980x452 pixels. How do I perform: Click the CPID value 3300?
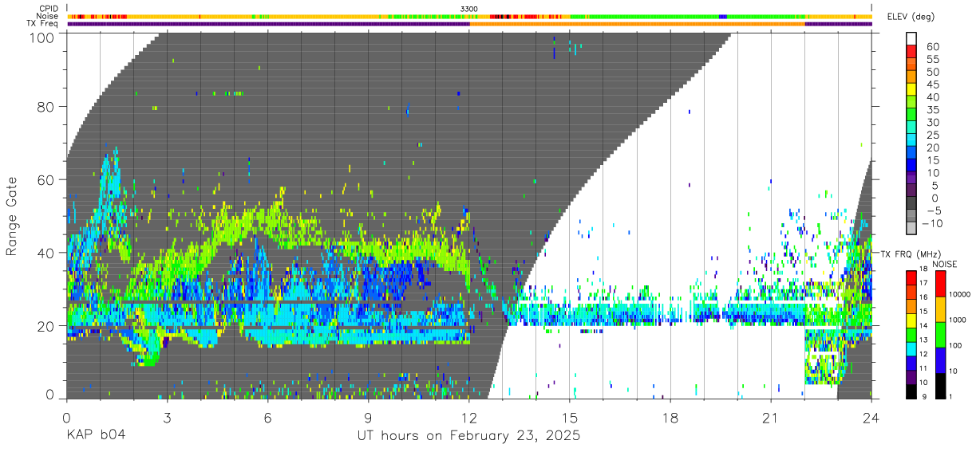click(x=469, y=9)
